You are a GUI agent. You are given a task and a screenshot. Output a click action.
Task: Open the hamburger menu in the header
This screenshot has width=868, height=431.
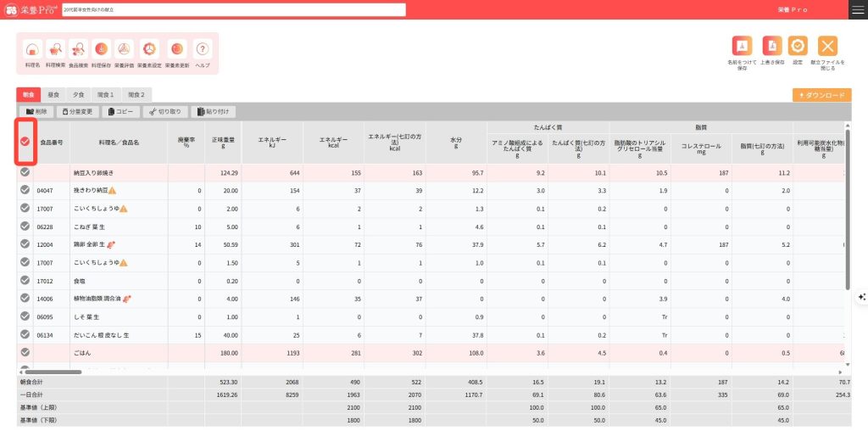point(858,10)
